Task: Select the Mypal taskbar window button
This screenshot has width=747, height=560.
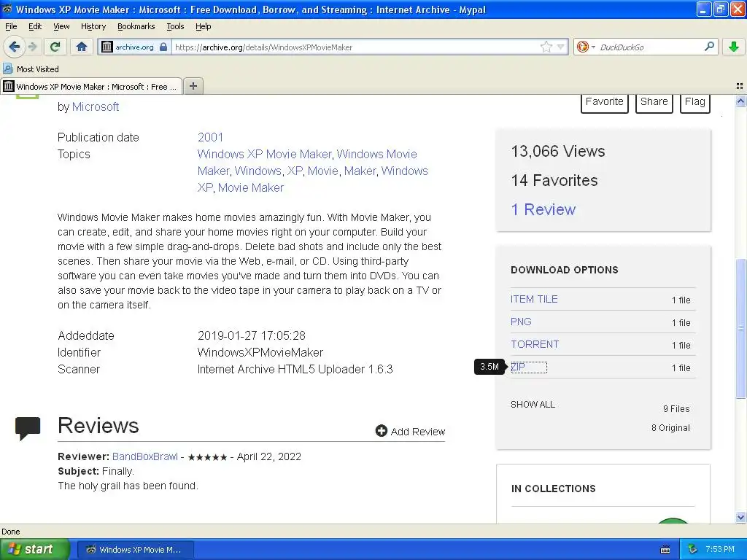Action: [135, 550]
